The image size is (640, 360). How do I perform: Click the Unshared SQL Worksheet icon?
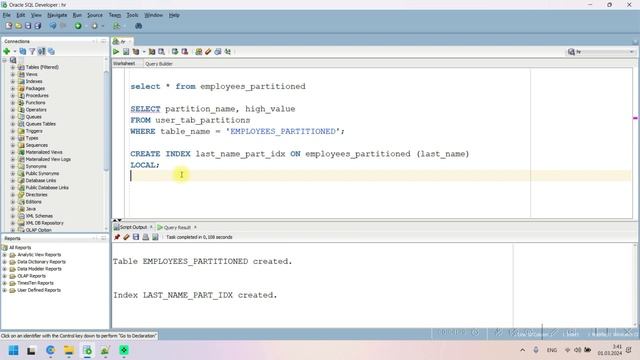pos(198,52)
